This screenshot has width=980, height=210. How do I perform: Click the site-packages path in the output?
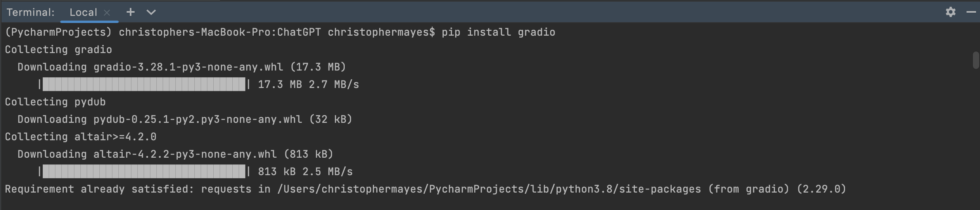point(489,189)
